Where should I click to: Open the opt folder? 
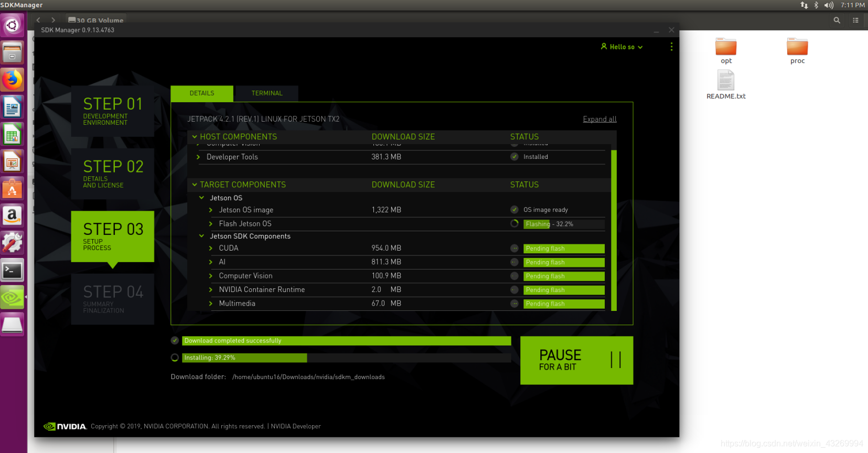click(726, 51)
